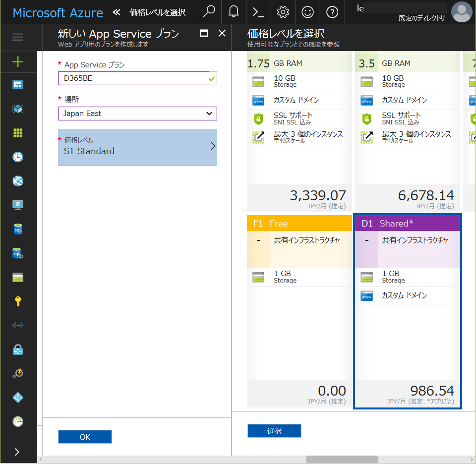The height and width of the screenshot is (464, 476).
Task: Expand the sidebar chevron at bottom
Action: pos(17,452)
